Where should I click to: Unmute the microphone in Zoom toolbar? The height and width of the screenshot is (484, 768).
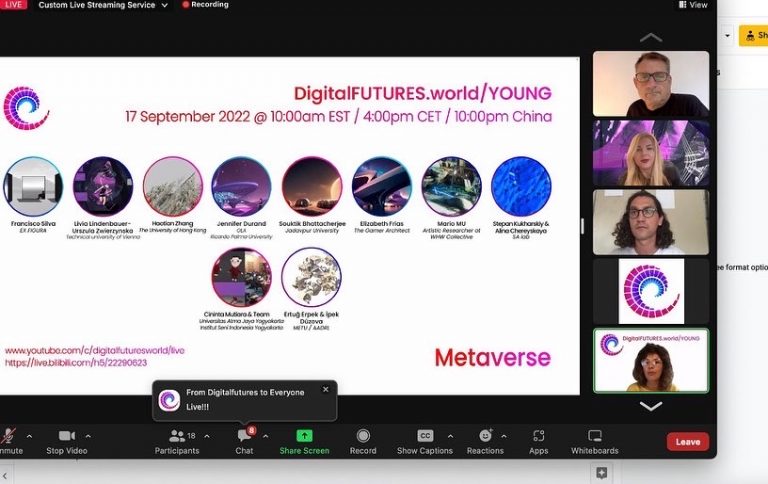10,441
